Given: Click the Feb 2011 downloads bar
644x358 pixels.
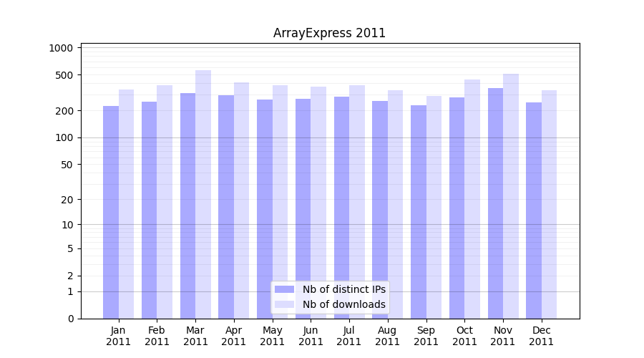Looking at the screenshot, I should coord(165,202).
